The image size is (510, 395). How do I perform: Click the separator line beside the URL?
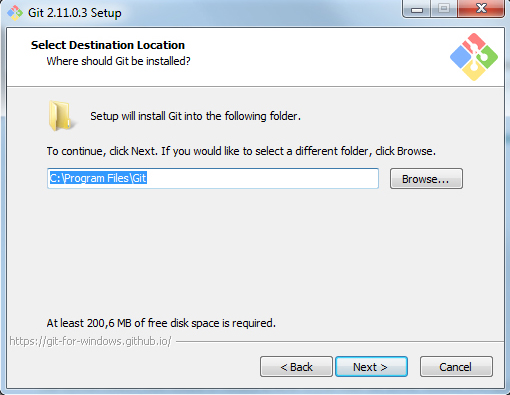click(340, 341)
